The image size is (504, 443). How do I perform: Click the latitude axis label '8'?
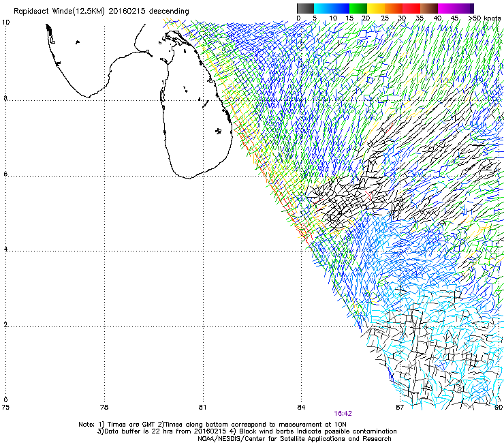click(5, 98)
